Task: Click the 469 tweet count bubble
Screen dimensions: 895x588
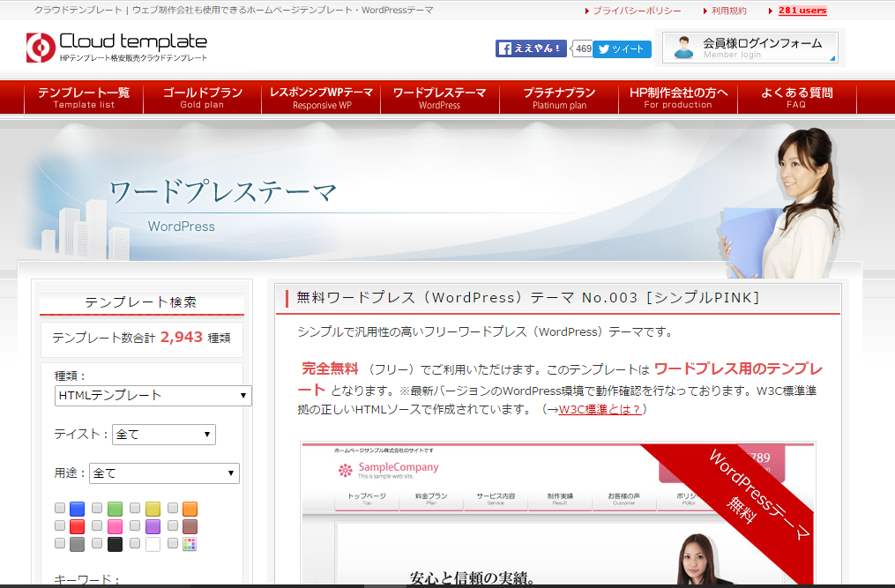Action: point(581,50)
